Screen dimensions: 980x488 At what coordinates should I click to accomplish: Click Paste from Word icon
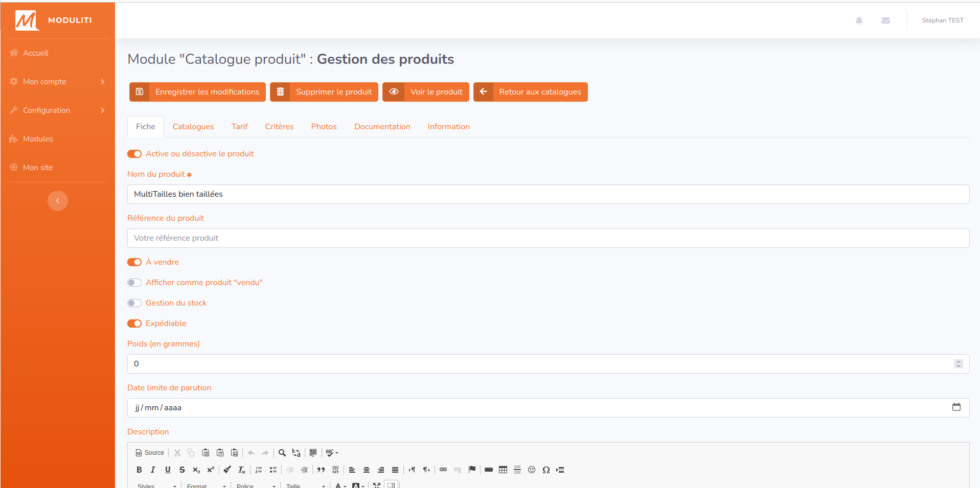click(234, 453)
